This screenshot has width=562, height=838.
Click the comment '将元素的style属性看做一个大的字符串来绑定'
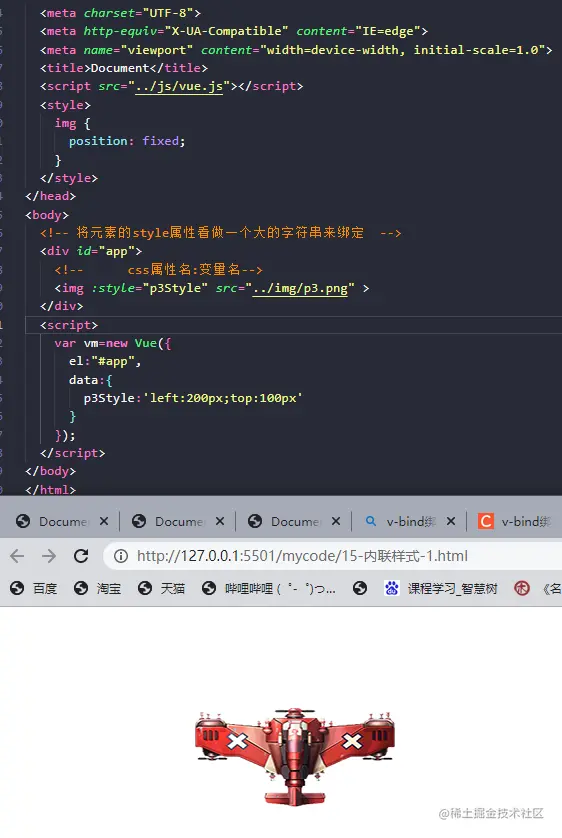[221, 232]
